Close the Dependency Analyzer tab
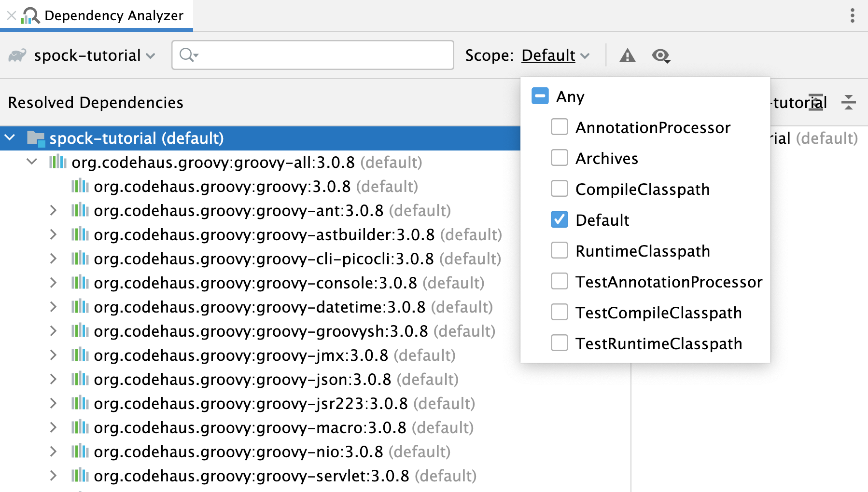Image resolution: width=868 pixels, height=492 pixels. [x=11, y=15]
